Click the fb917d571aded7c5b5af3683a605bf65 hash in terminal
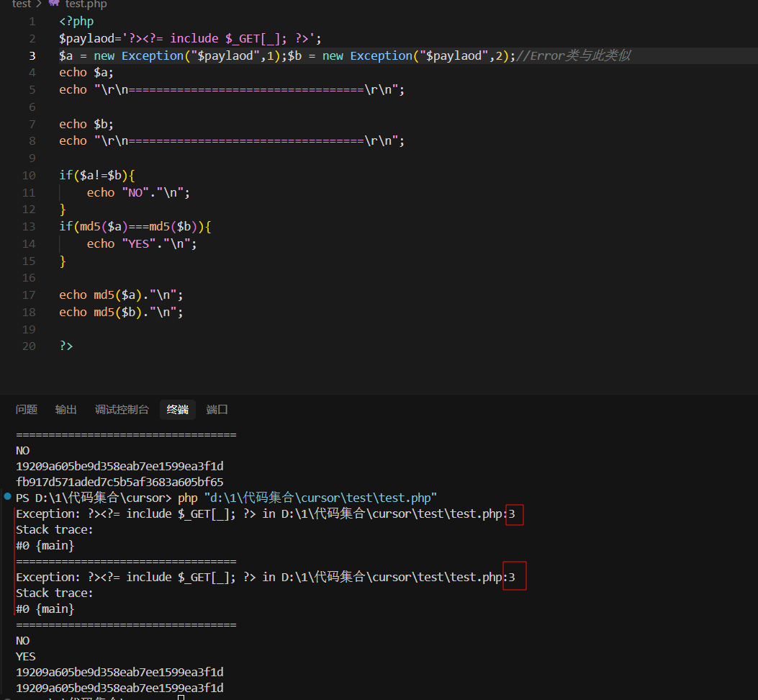Screen dimensions: 758x700 tap(119, 482)
